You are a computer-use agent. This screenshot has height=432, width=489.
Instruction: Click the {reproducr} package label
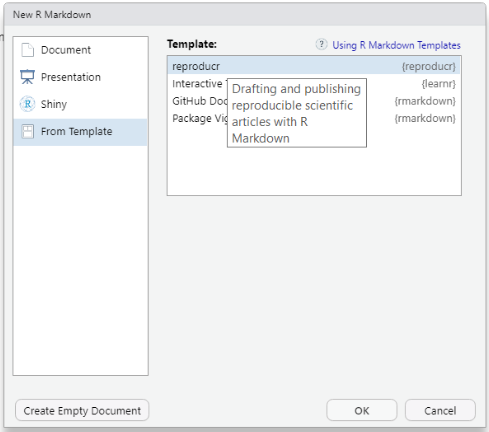click(x=429, y=66)
